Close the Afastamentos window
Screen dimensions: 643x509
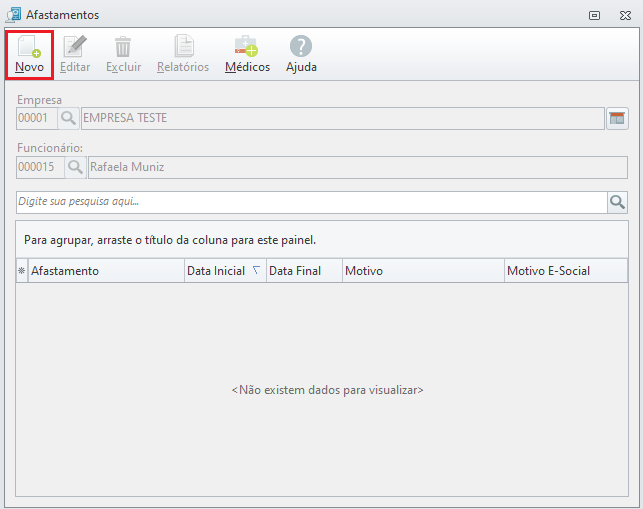coord(625,16)
